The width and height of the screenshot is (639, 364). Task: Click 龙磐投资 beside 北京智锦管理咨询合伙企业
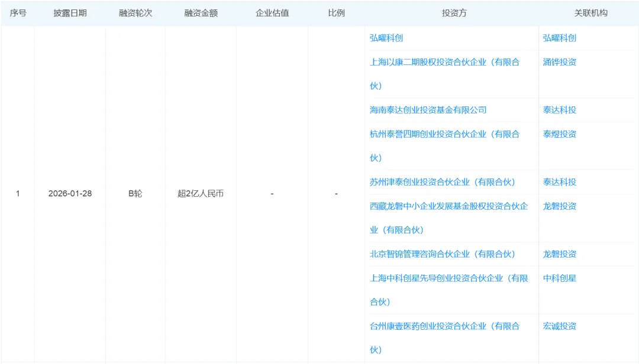559,254
